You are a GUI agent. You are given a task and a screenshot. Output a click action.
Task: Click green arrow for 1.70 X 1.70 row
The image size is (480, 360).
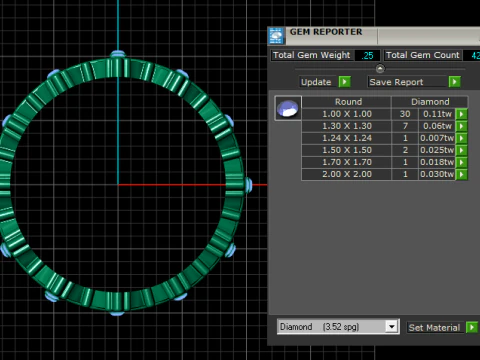tap(462, 162)
